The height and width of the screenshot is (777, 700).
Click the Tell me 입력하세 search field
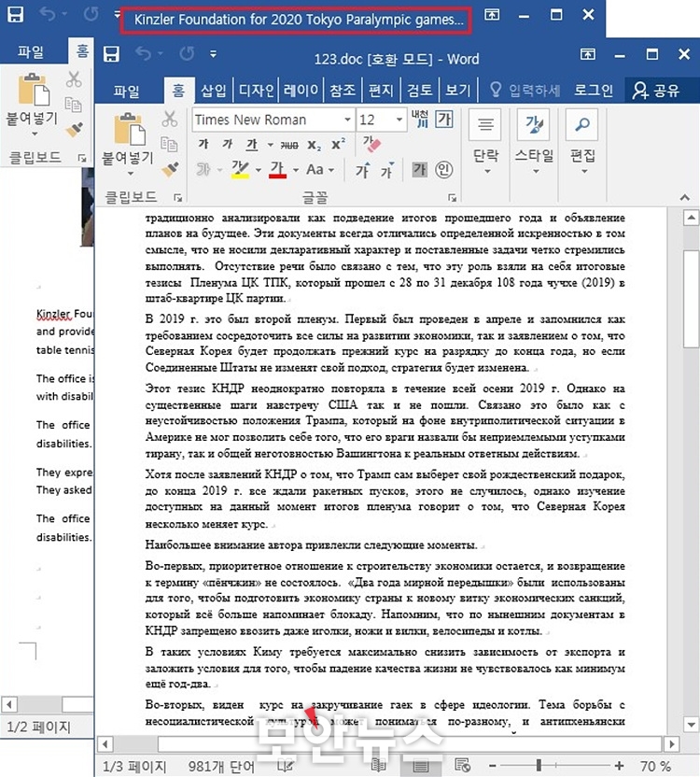(525, 91)
